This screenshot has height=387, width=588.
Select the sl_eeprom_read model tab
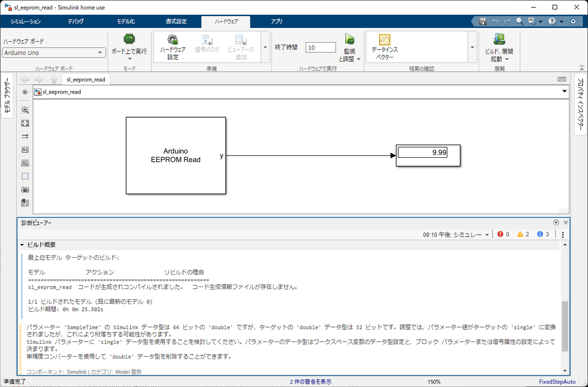pyautogui.click(x=86, y=79)
